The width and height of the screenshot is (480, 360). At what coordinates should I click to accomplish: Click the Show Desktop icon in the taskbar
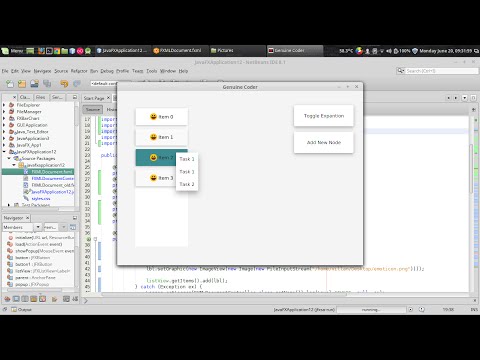tap(30, 51)
